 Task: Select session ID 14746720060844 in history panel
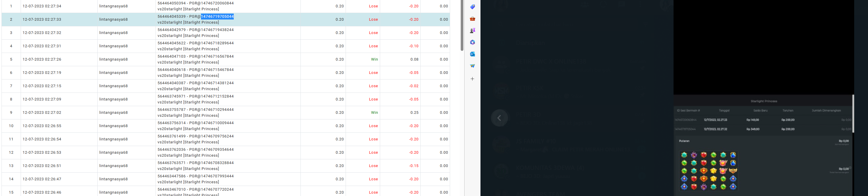click(685, 120)
